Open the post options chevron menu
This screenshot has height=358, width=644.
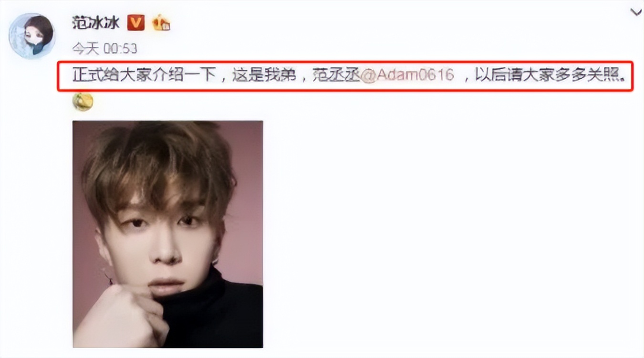(x=636, y=12)
